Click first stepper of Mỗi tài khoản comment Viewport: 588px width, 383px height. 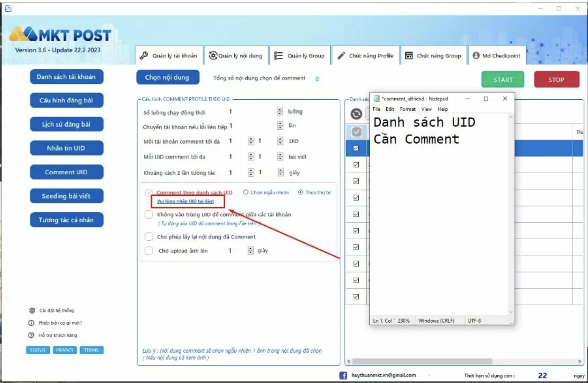tap(251, 141)
